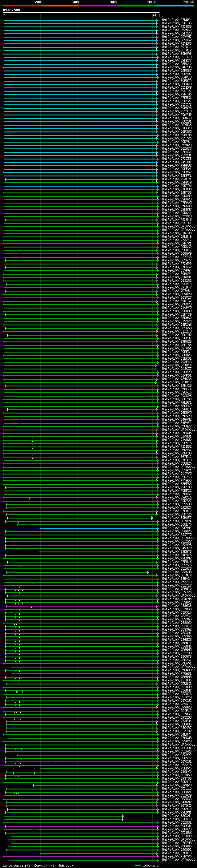
Task: Open hit UniRef100_A7NWY4
Action: [177, 20]
